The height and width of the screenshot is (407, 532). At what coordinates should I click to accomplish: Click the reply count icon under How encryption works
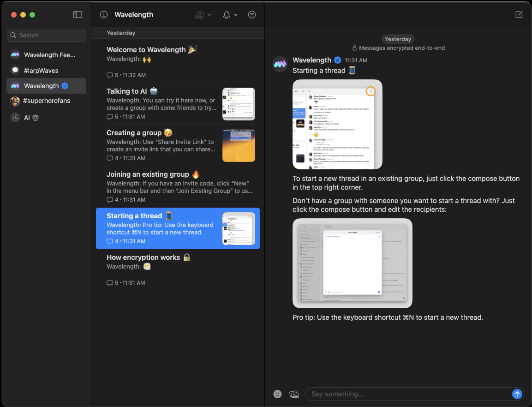pos(110,283)
